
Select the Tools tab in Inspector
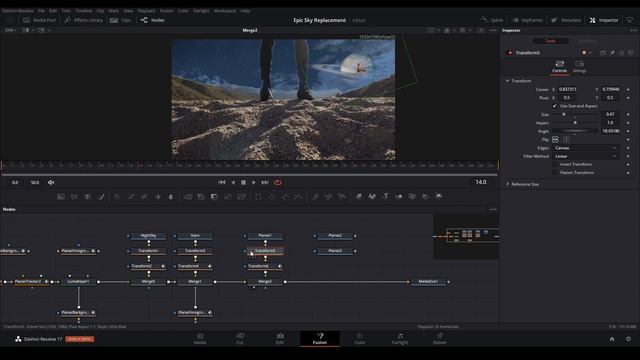pos(551,41)
